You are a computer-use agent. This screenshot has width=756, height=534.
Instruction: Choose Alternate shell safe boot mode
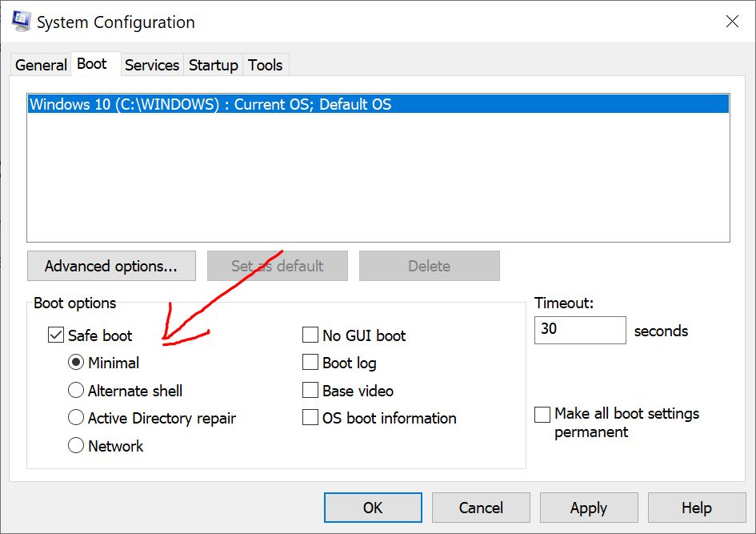76,390
